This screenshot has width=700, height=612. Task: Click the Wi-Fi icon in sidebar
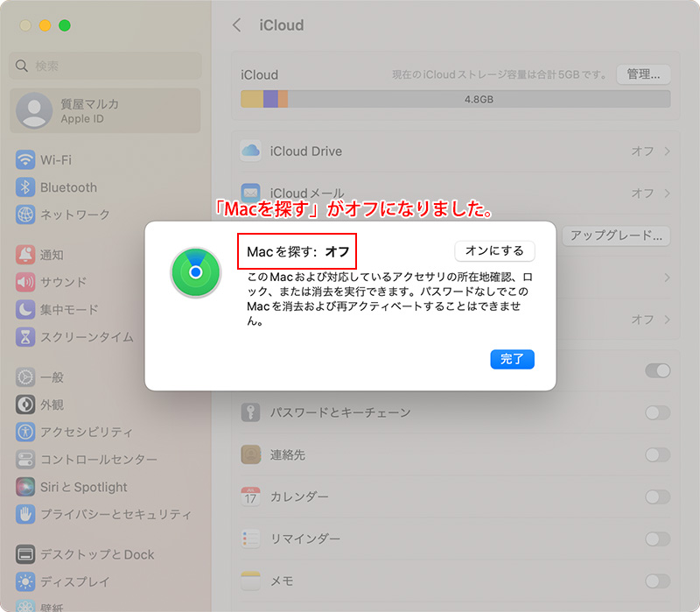click(25, 160)
